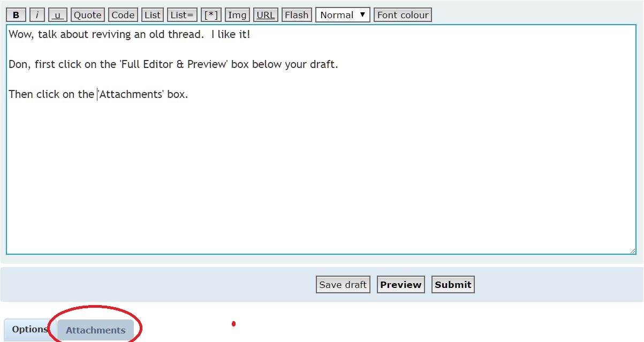Image resolution: width=644 pixels, height=342 pixels.
Task: Save the post with Save draft
Action: 343,285
